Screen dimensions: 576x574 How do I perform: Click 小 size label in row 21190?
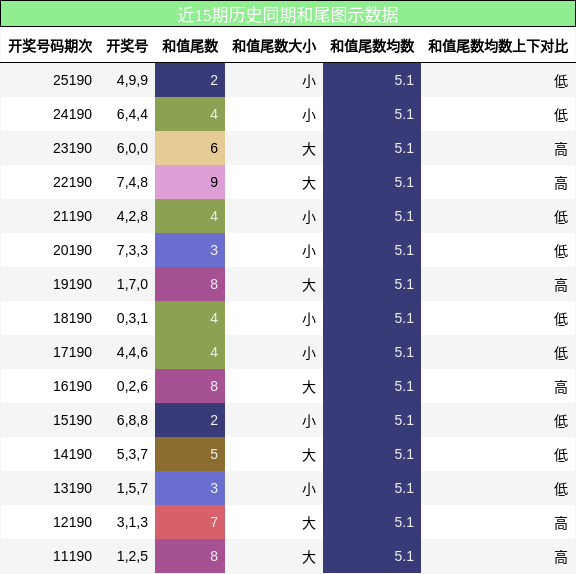point(309,217)
